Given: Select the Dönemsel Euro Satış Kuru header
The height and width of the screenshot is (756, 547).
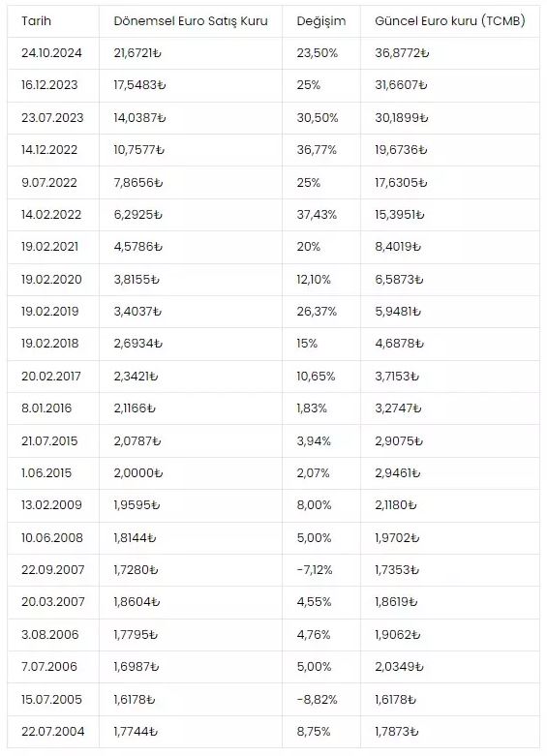Looking at the screenshot, I should [191, 21].
